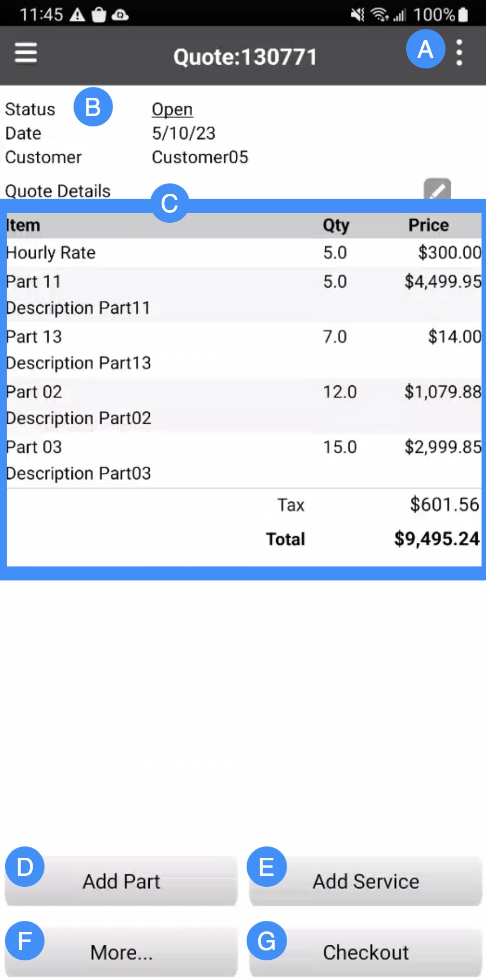Tap the Wi-Fi signal status icon
This screenshot has width=486, height=980.
[x=380, y=15]
